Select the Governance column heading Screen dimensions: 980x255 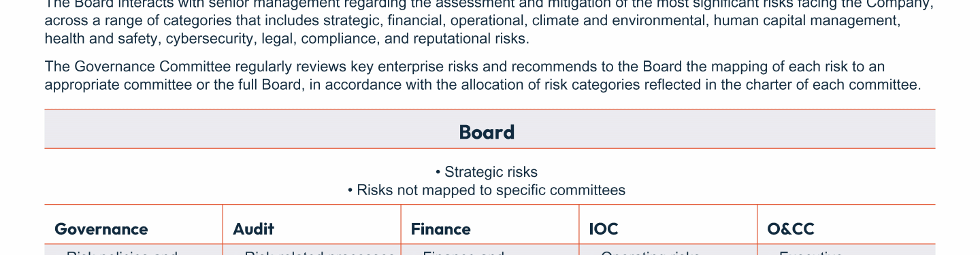coord(101,229)
